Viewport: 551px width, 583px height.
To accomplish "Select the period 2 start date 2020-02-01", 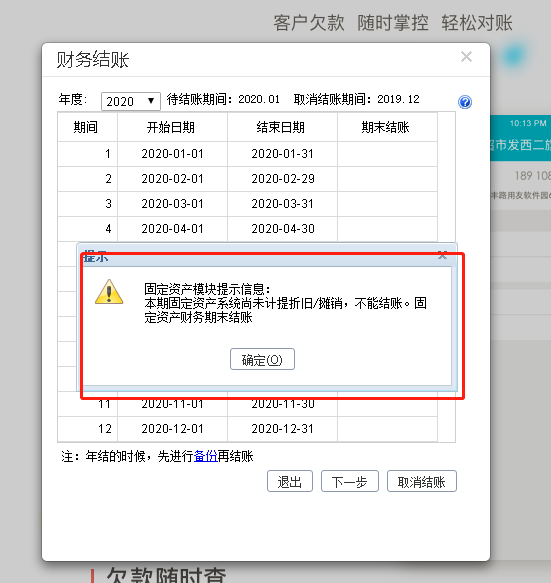I will [173, 179].
